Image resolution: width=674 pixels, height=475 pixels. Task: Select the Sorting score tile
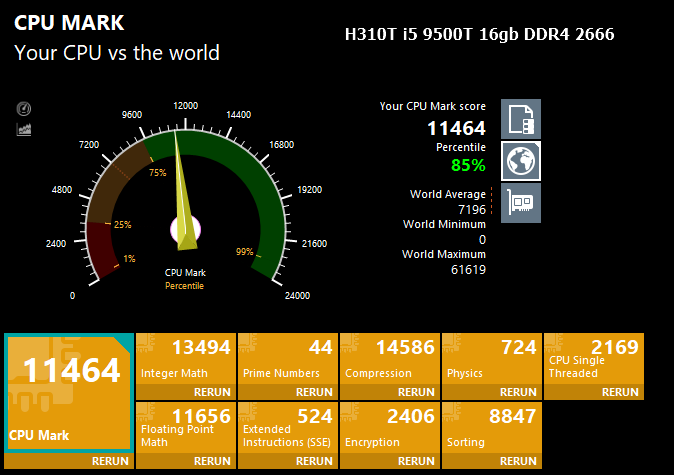pyautogui.click(x=492, y=427)
